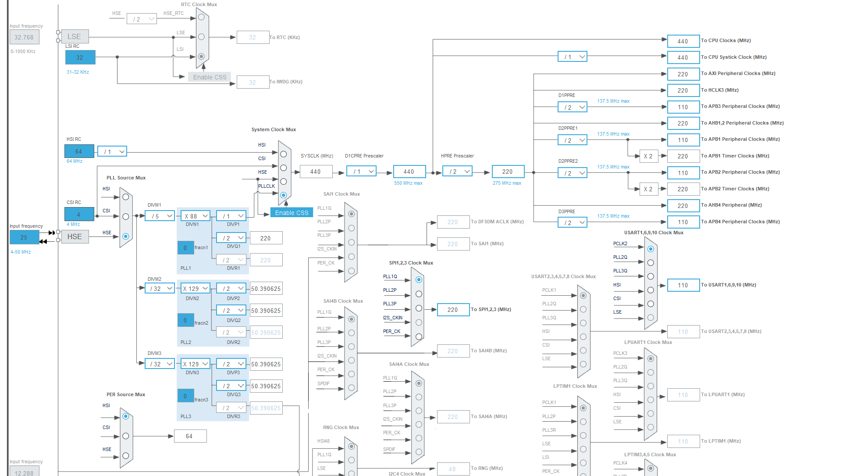Open the D2PPRE1 prescaler dropdown
The width and height of the screenshot is (868, 476).
573,140
